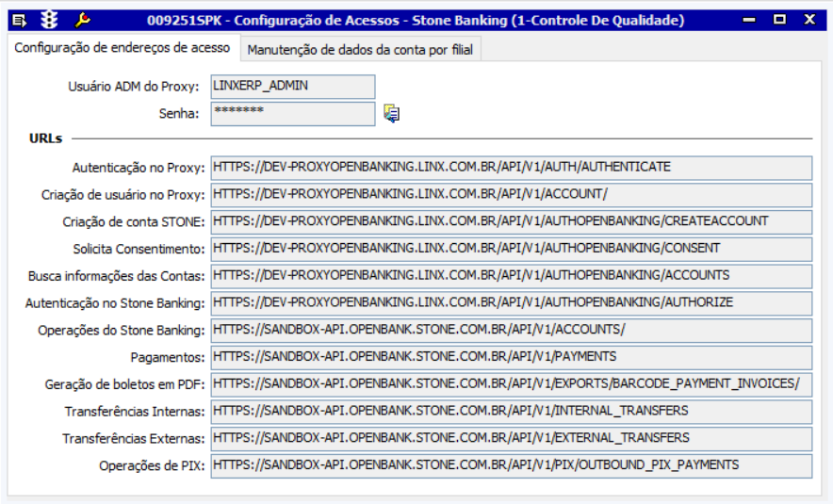Click the Pagamentos URL field

[511, 357]
